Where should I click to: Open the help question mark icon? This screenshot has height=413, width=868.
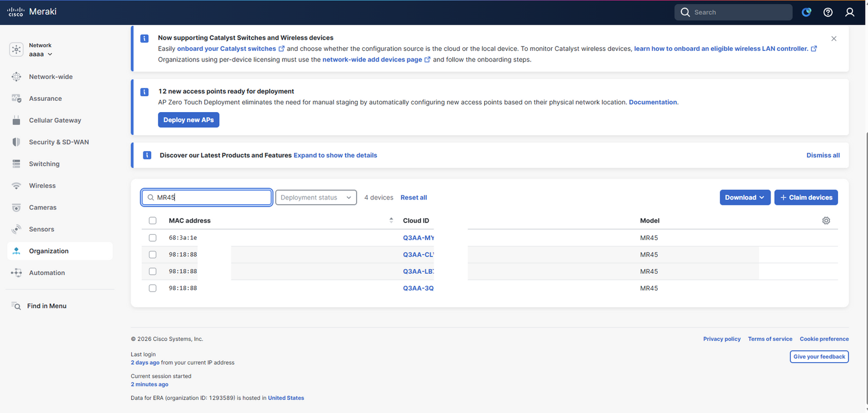click(828, 12)
